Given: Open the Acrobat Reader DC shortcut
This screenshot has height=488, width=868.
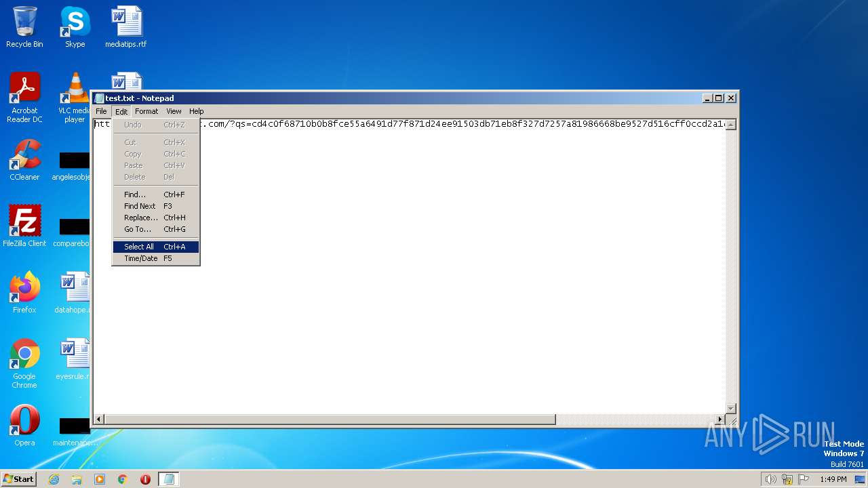Looking at the screenshot, I should [x=24, y=98].
